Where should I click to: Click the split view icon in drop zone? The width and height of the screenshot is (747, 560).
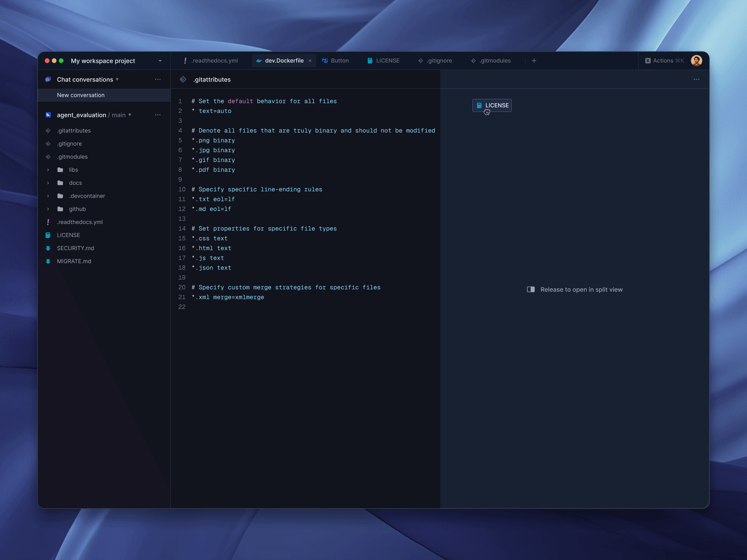click(531, 289)
